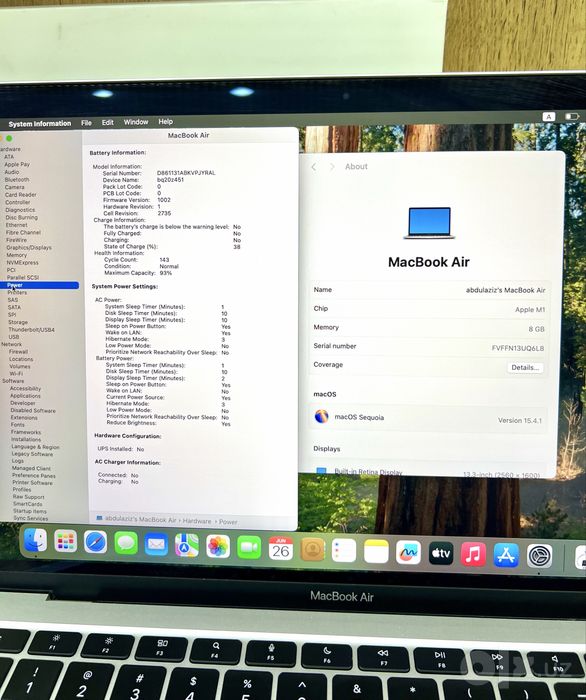Open Freeform app in the Dock
Image resolution: width=586 pixels, height=700 pixels.
coord(408,553)
